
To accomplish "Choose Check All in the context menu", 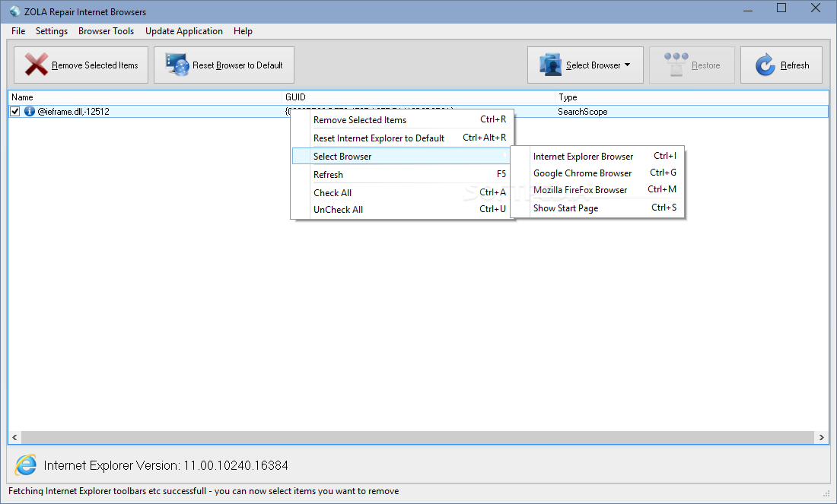I will coord(403,192).
